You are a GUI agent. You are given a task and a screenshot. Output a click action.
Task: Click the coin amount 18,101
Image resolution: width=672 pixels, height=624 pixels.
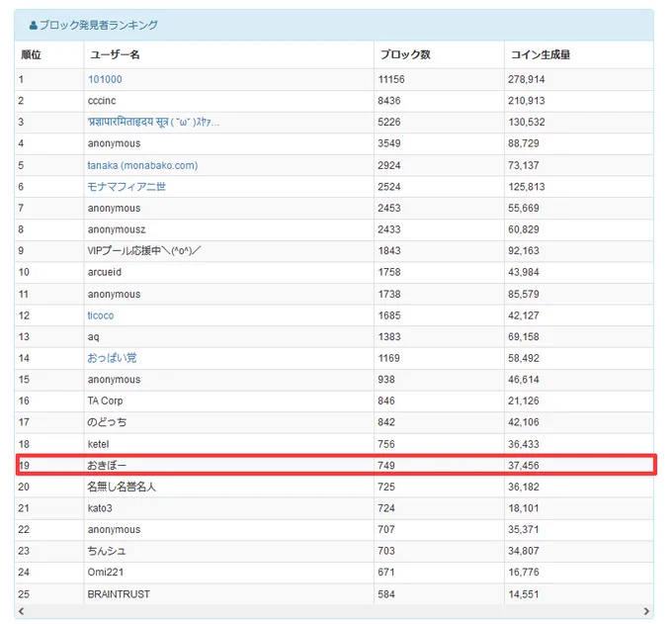pyautogui.click(x=524, y=508)
